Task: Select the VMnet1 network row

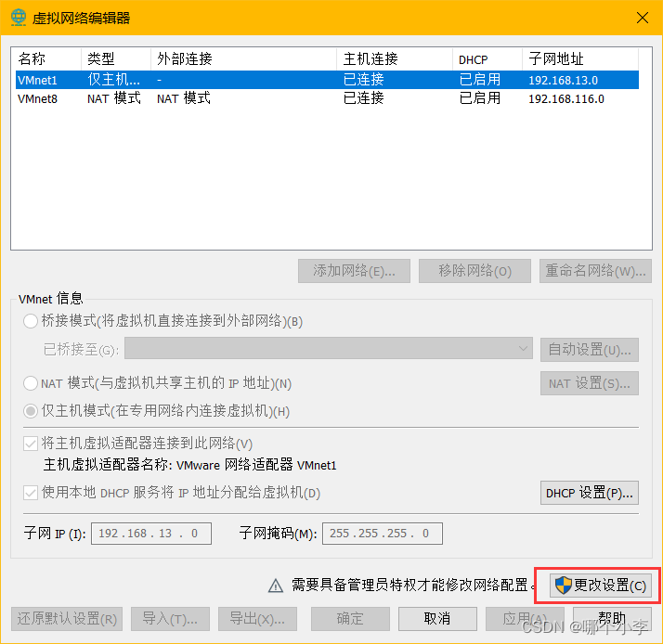Action: 327,80
